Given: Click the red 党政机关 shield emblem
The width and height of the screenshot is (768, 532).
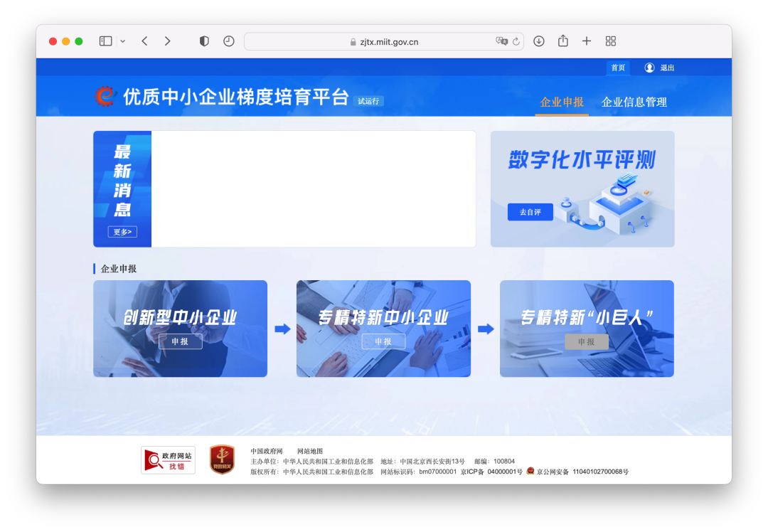Looking at the screenshot, I should tap(222, 459).
